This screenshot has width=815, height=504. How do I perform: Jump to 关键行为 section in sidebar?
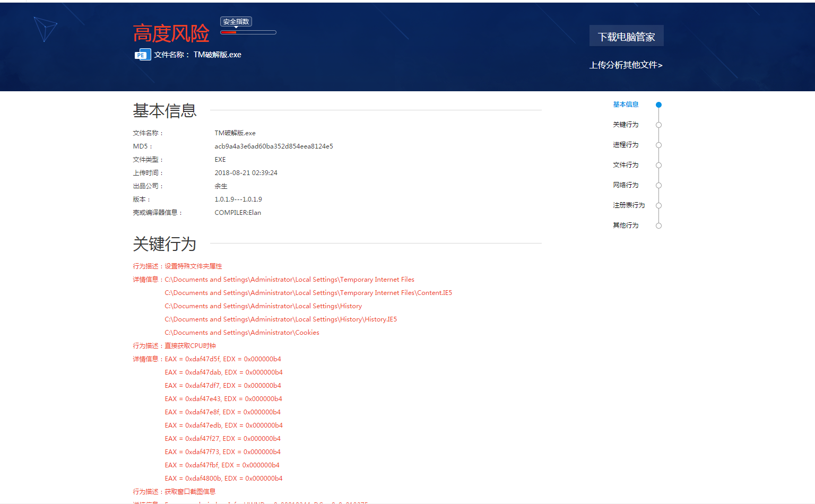pyautogui.click(x=626, y=125)
